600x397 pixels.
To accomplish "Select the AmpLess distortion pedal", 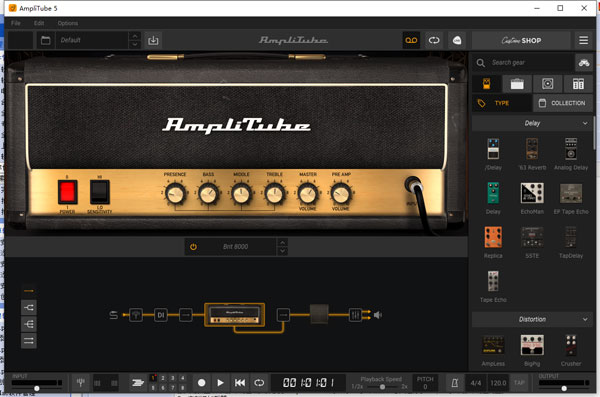I will (x=493, y=345).
